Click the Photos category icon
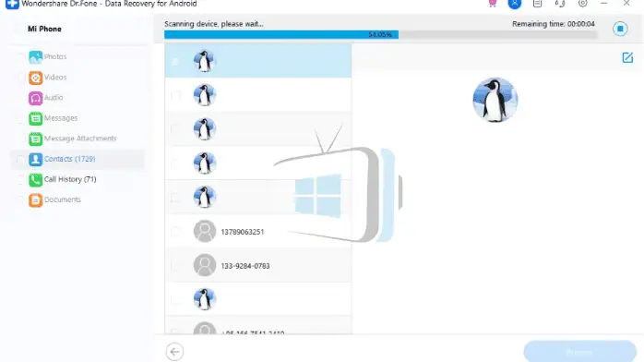This screenshot has height=362, width=644. tap(35, 56)
